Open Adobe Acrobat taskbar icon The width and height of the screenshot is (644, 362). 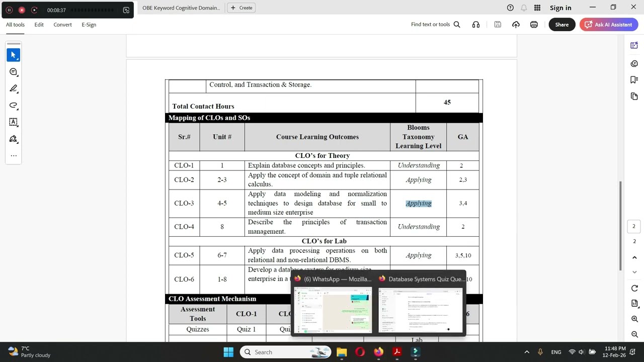pyautogui.click(x=397, y=352)
